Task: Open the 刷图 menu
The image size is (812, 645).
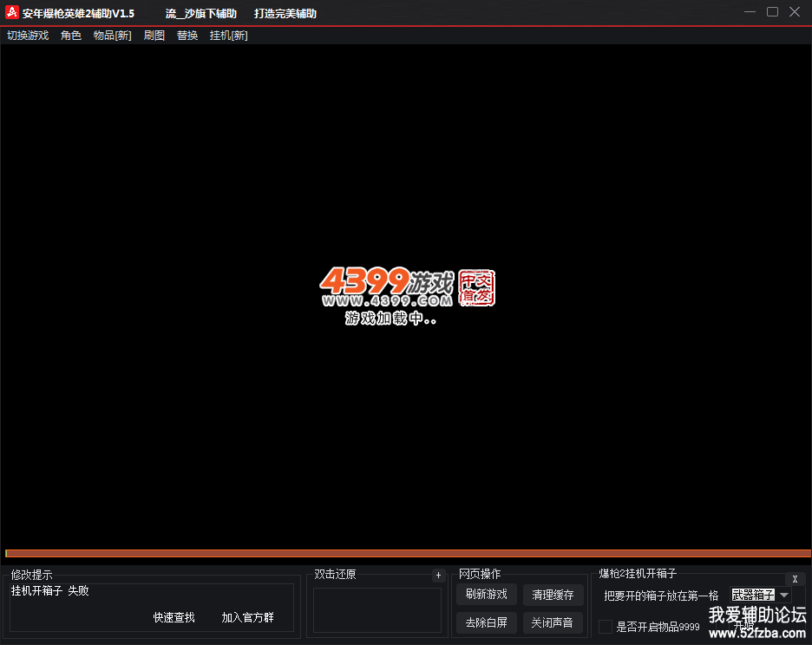Action: (154, 36)
